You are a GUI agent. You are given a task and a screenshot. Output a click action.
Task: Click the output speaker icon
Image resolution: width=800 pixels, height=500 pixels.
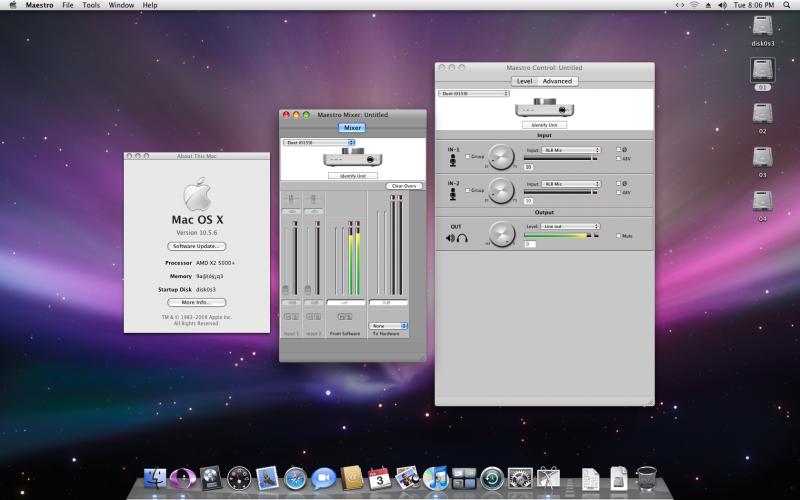click(450, 237)
